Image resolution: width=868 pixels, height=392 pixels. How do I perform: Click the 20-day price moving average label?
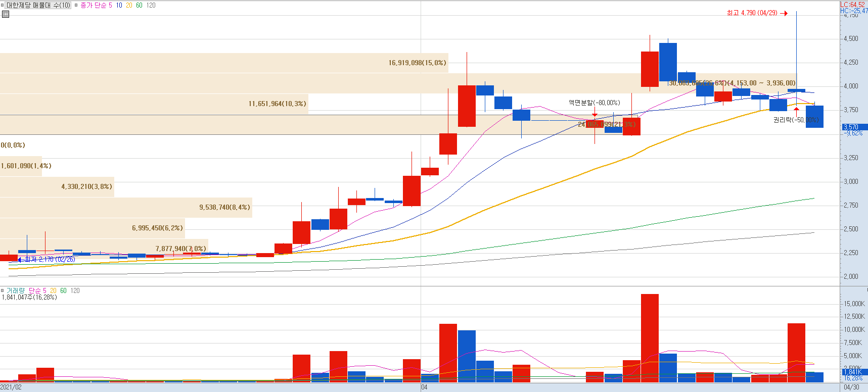coord(129,5)
